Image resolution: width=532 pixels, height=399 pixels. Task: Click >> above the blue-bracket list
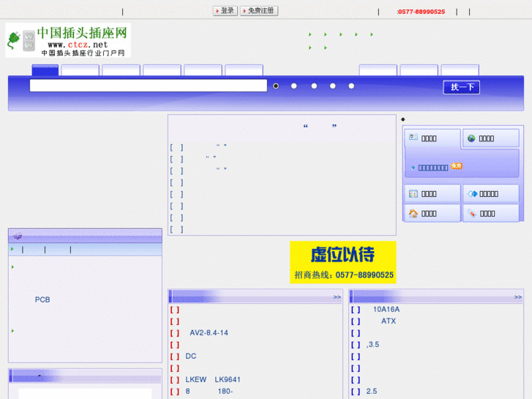[518, 297]
